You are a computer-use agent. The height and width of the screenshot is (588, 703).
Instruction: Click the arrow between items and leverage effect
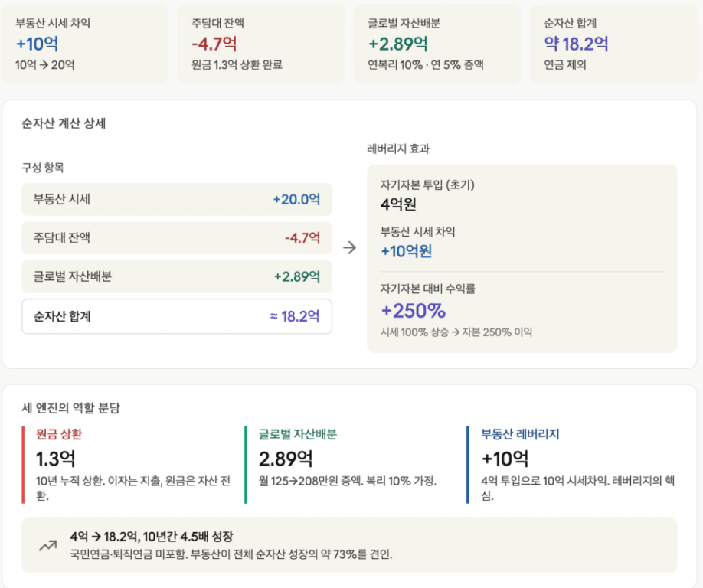tap(349, 248)
